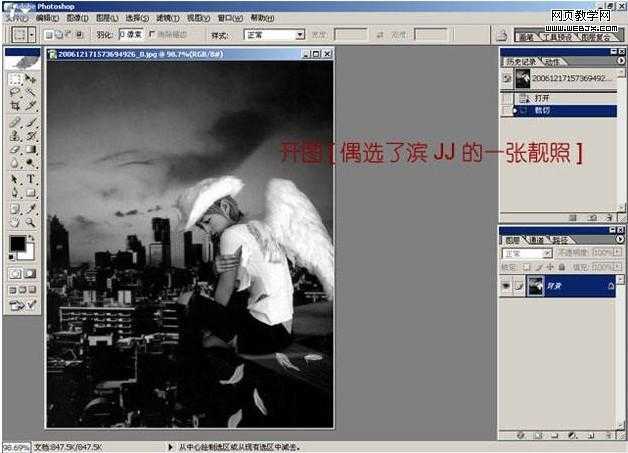The image size is (628, 453).
Task: Select the Path Selection tool
Action: coord(15,179)
